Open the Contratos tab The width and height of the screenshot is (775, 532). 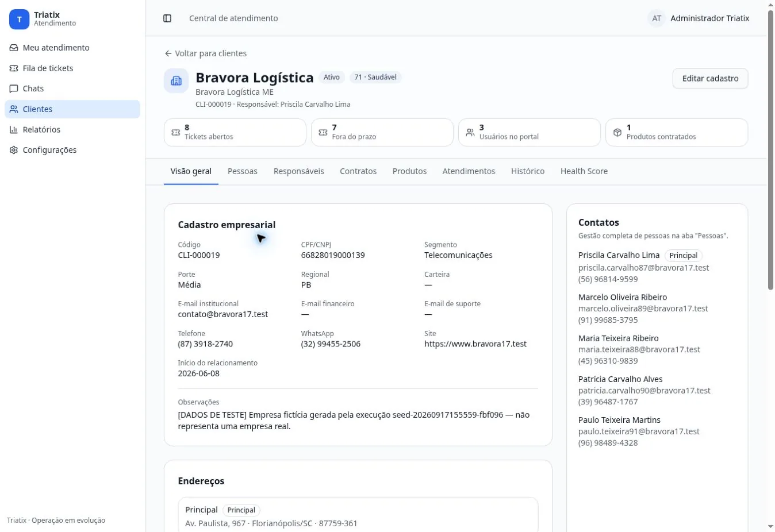pos(358,171)
